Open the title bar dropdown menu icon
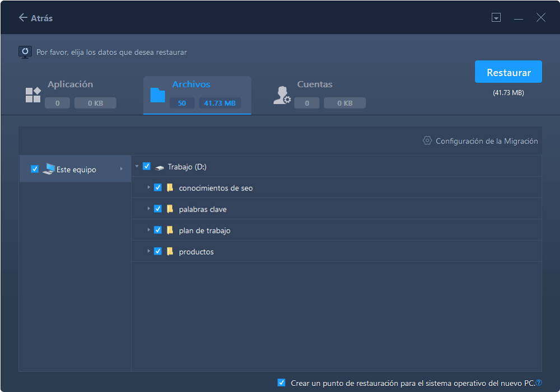Viewport: 560px width, 392px height. coord(496,17)
